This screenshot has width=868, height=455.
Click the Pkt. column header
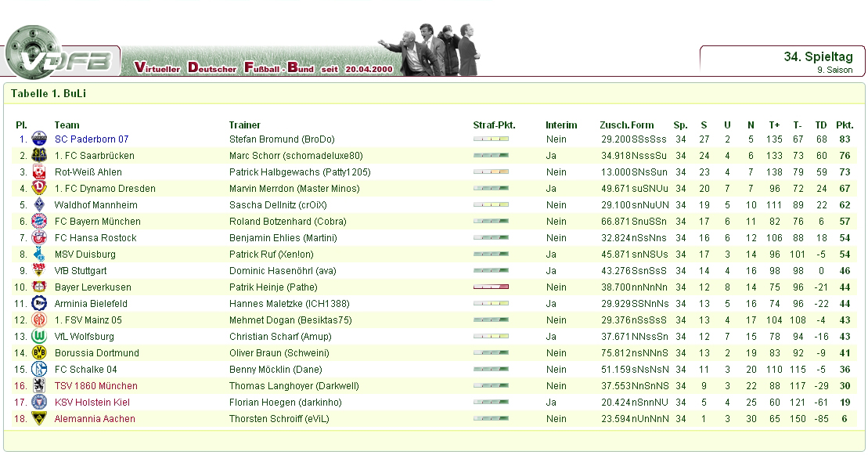845,125
